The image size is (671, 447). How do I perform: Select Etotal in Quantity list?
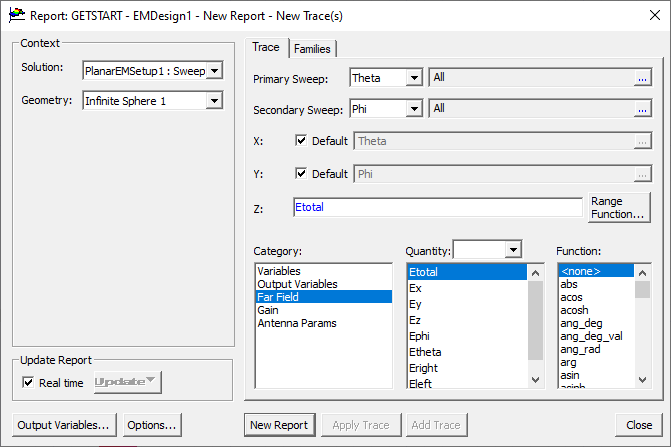[467, 272]
